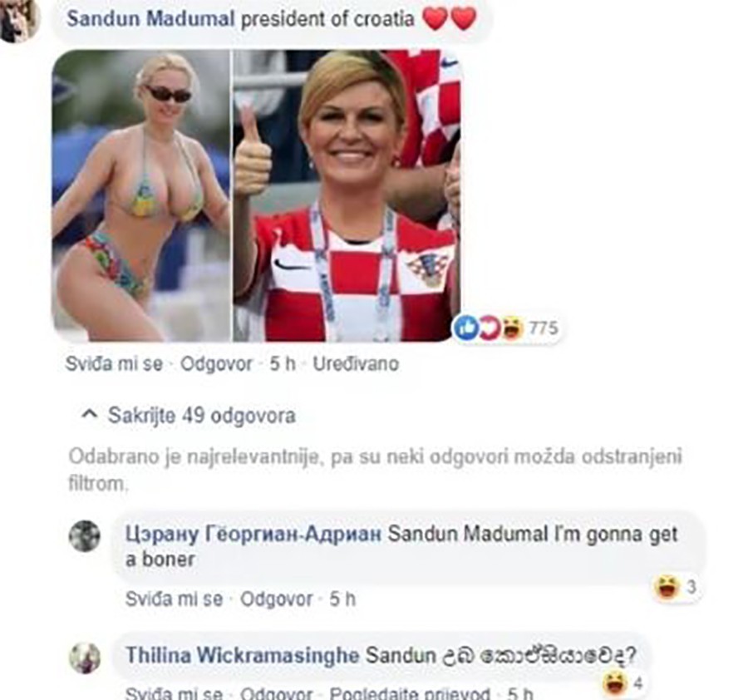The height and width of the screenshot is (700, 748).
Task: Open the Sandun Madumal name link
Action: pyautogui.click(x=150, y=19)
